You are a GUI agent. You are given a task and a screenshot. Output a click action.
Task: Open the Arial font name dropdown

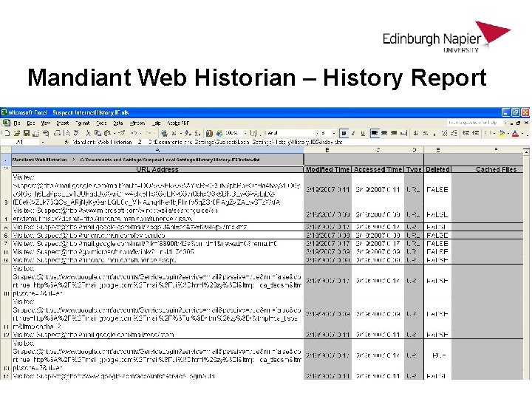point(317,133)
